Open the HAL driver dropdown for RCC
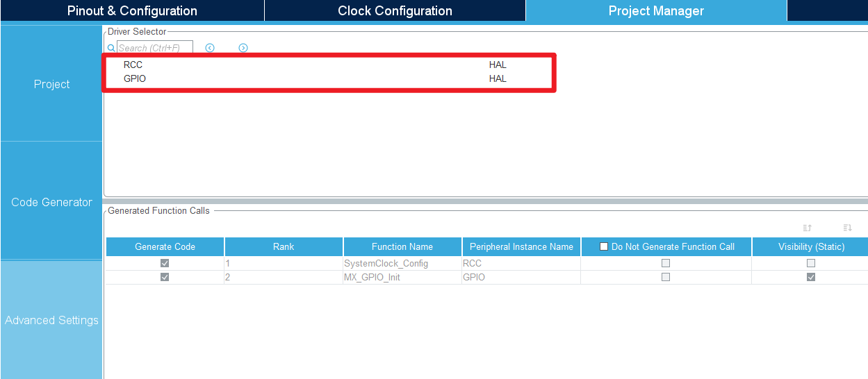868x379 pixels. point(498,65)
